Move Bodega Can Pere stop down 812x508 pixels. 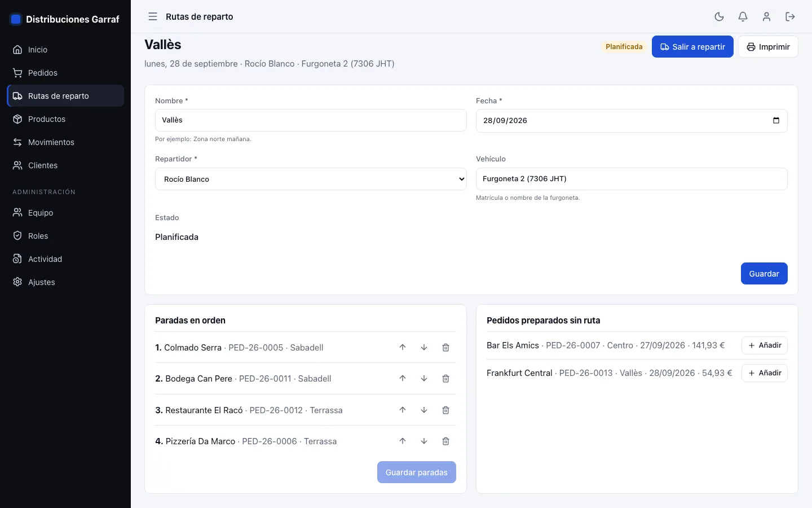tap(424, 379)
